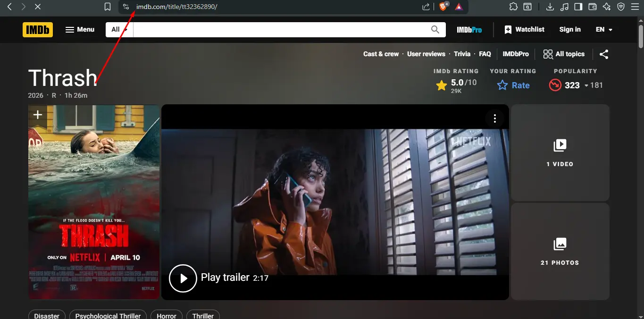View IMDb rating 5.0/10 details
Image resolution: width=644 pixels, height=319 pixels.
pyautogui.click(x=456, y=85)
